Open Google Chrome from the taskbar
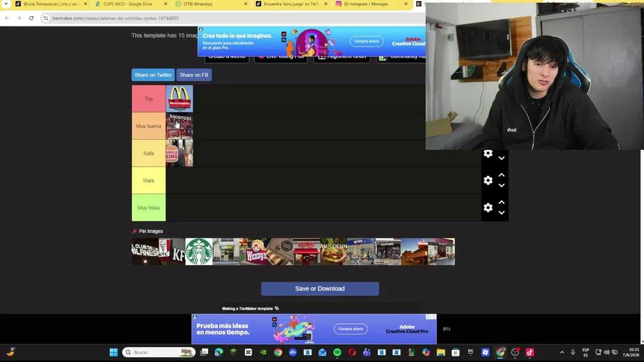The width and height of the screenshot is (644, 362). pos(278,352)
